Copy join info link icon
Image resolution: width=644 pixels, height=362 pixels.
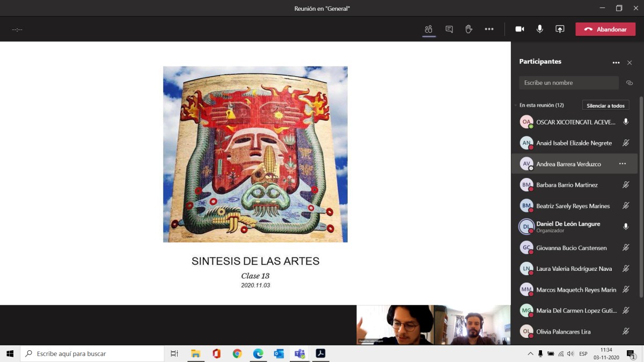(630, 83)
